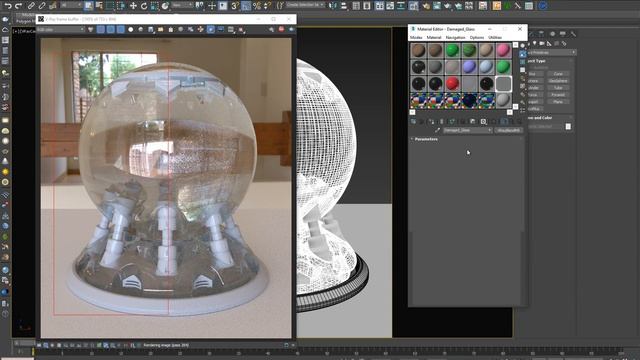Click the Redo arrow in main toolbar
The height and width of the screenshot is (360, 640).
click(18, 6)
